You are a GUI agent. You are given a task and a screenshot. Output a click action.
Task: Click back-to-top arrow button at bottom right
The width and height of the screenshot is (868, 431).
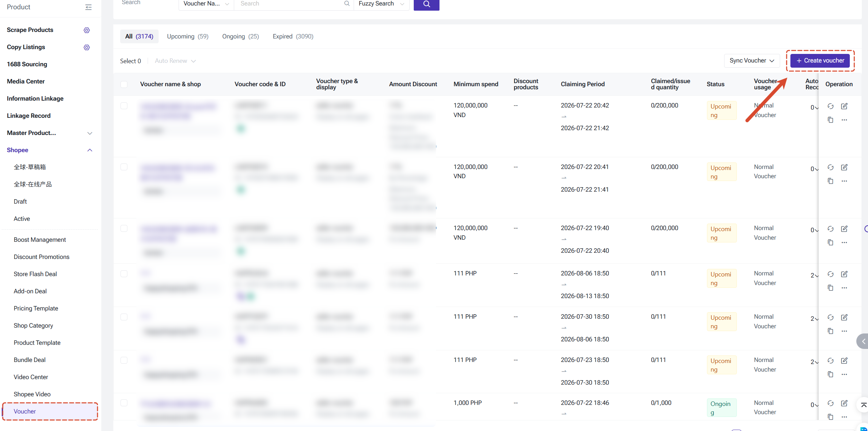click(x=864, y=405)
